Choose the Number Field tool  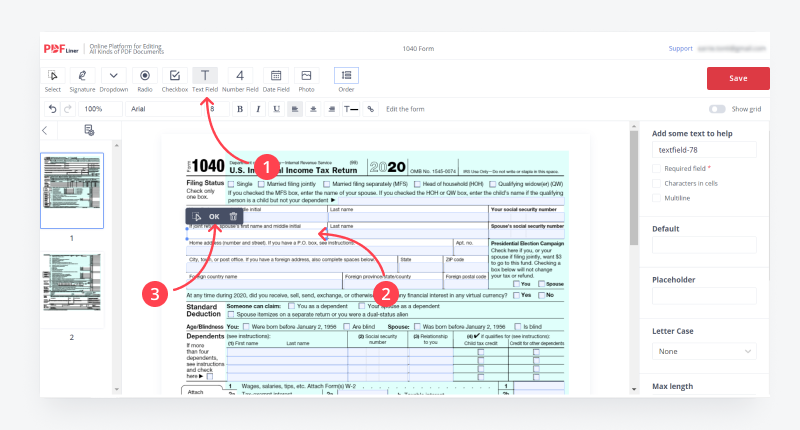(240, 75)
